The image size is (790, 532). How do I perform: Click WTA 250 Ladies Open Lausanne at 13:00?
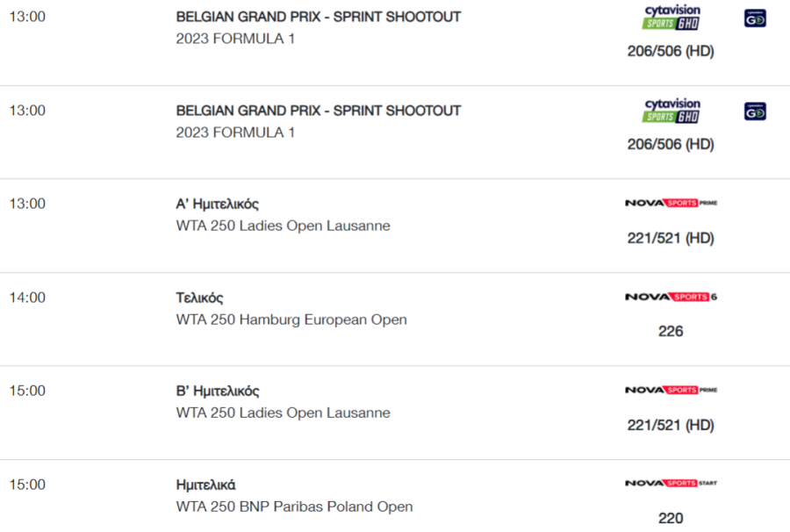(x=284, y=226)
